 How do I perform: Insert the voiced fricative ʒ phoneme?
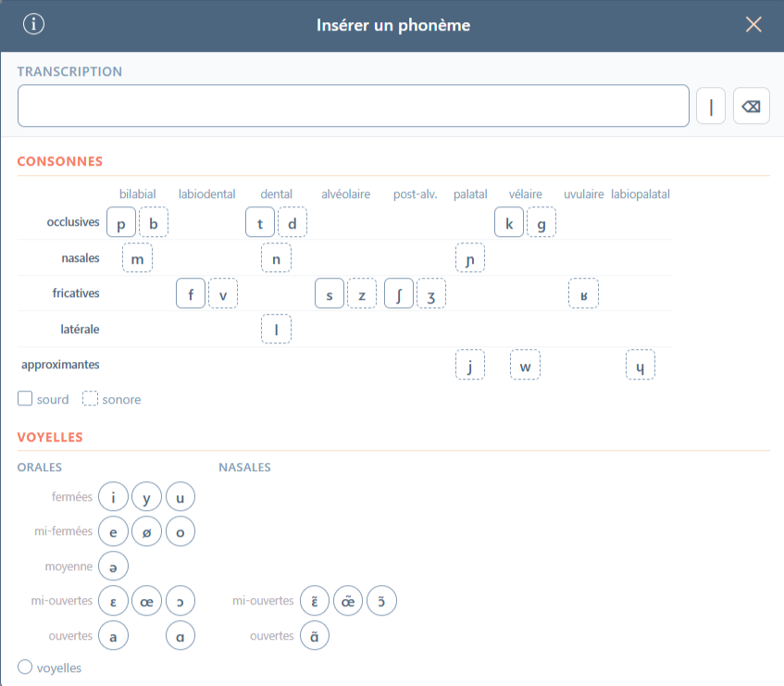tap(431, 293)
